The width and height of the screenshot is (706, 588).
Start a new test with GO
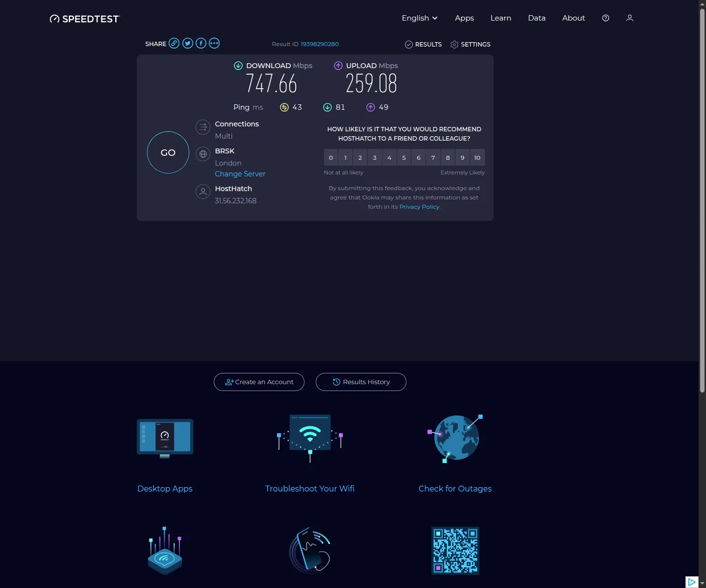click(x=168, y=152)
